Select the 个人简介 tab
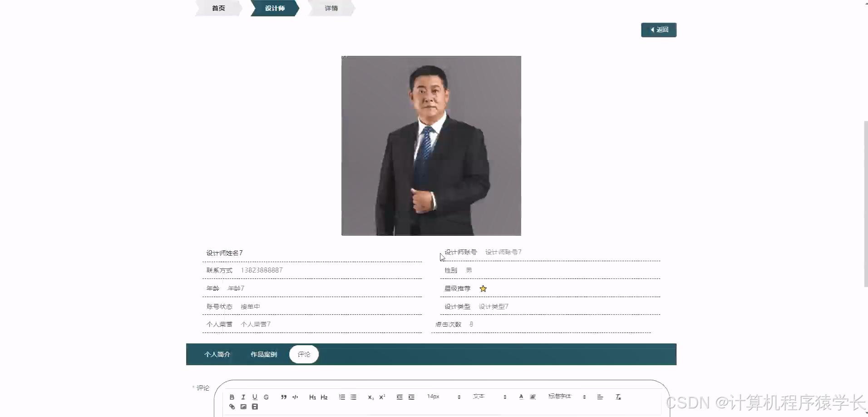Screen dimensions: 868x417 click(217, 354)
